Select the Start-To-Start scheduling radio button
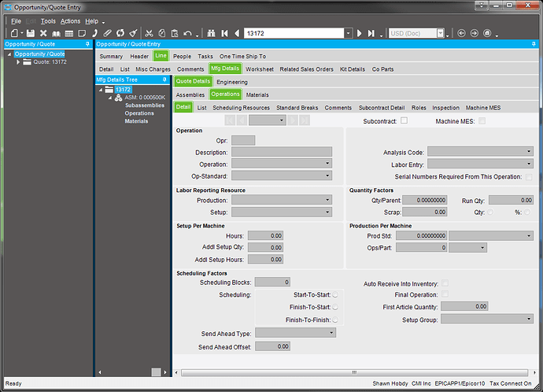The height and width of the screenshot is (392, 543). click(x=335, y=294)
